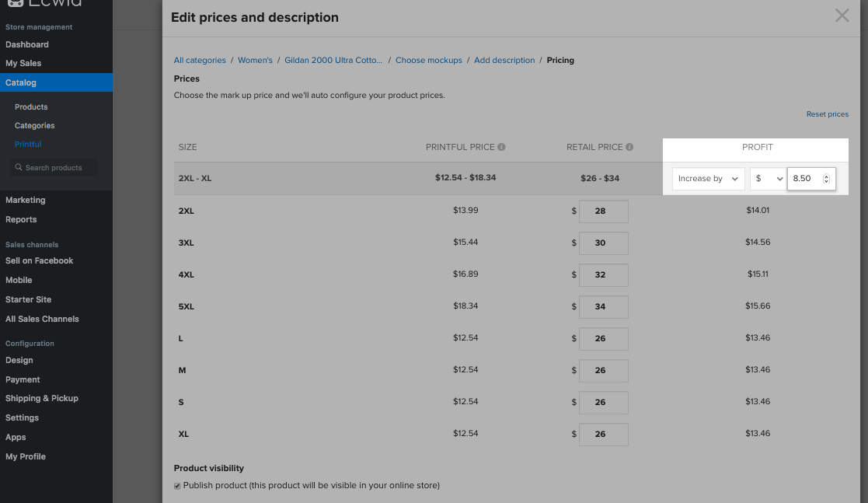Go to Women's breadcrumb
This screenshot has height=503, width=868.
point(255,60)
